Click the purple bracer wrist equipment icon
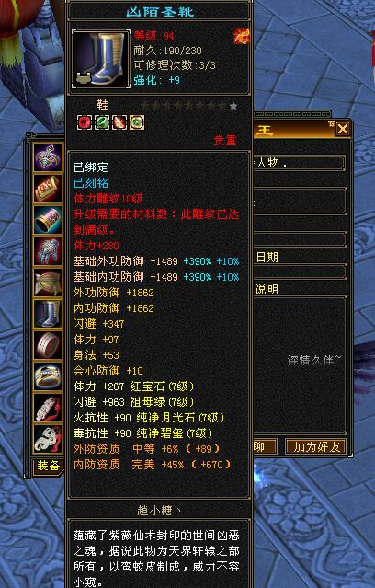 (48, 220)
